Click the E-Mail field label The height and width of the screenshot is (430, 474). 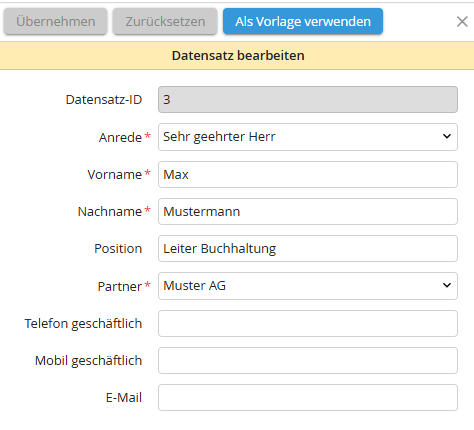coord(124,397)
